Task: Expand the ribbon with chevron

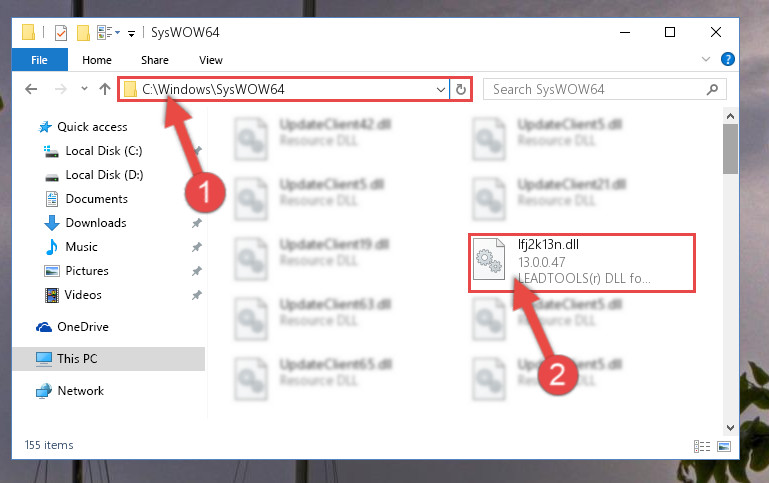Action: tap(706, 59)
